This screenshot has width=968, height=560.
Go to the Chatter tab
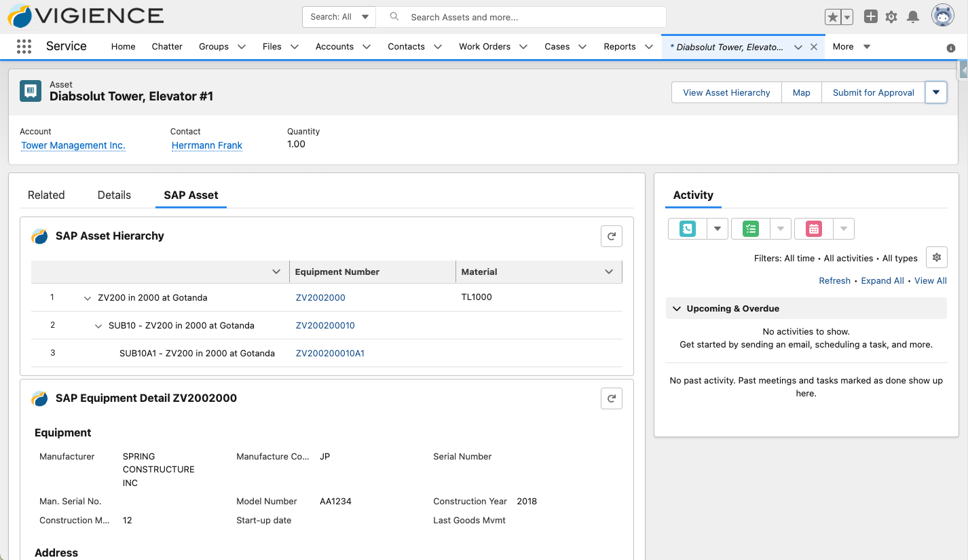coord(167,47)
